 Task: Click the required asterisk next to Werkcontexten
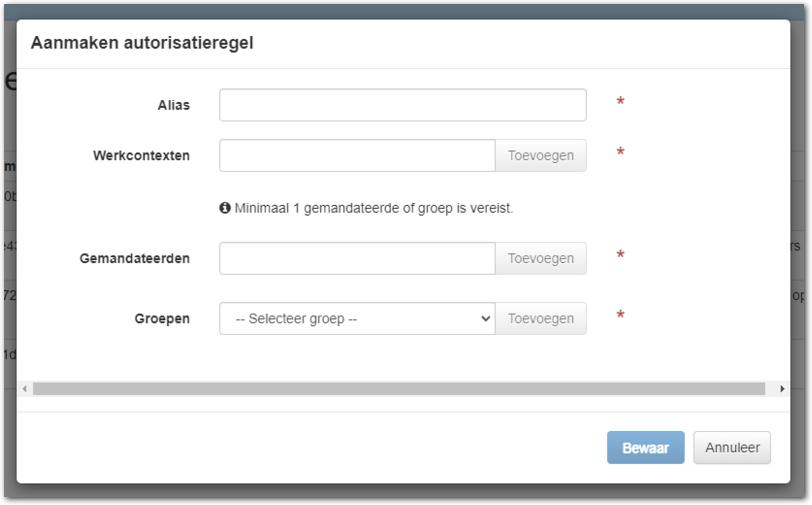pyautogui.click(x=620, y=153)
